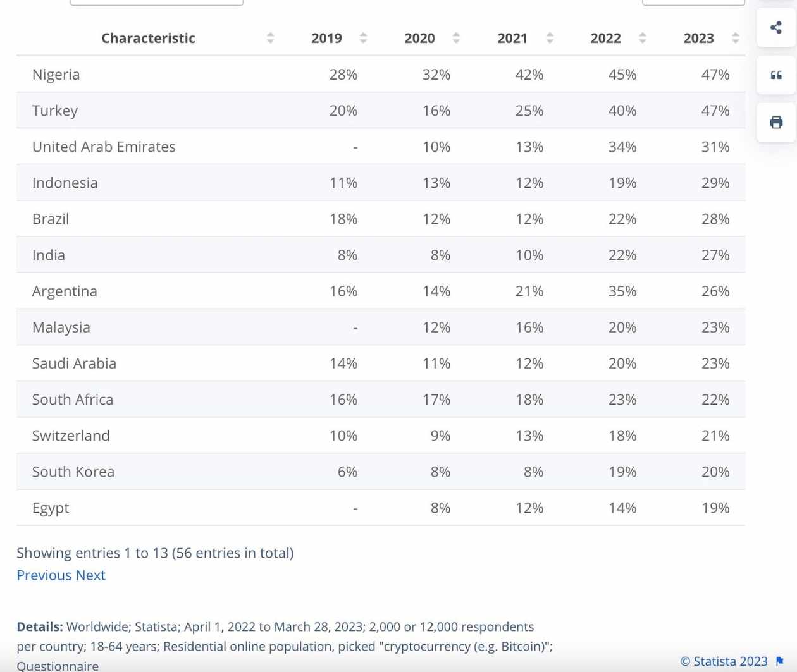This screenshot has width=797, height=672.
Task: Click the South Korea row label
Action: [x=73, y=472]
